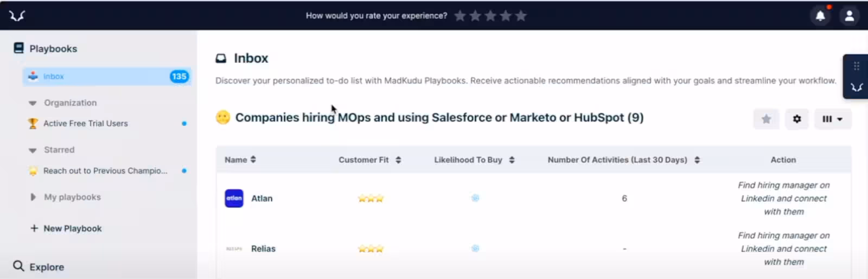
Task: Star this playbook with the star button
Action: 766,119
